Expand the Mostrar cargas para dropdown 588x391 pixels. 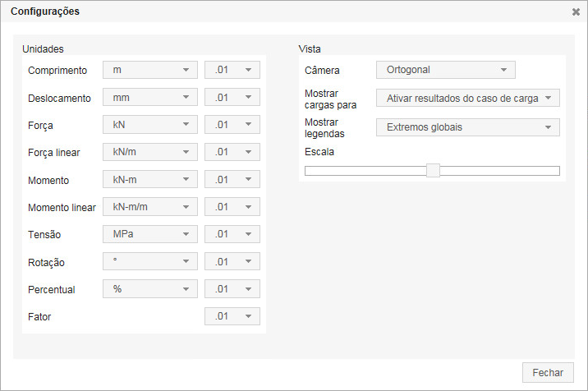click(468, 98)
